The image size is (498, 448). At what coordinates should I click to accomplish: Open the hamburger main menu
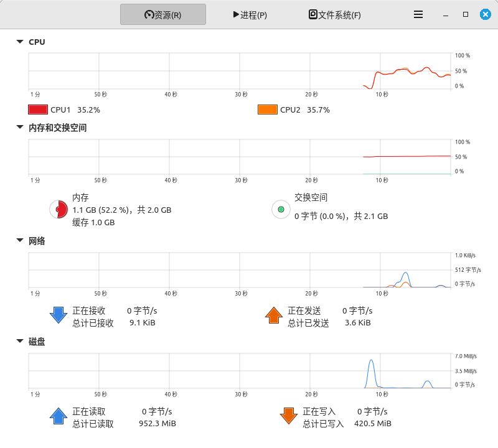tap(418, 14)
